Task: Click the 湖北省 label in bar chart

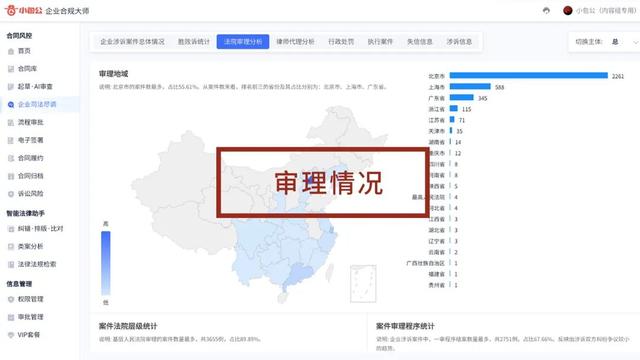Action: [436, 230]
